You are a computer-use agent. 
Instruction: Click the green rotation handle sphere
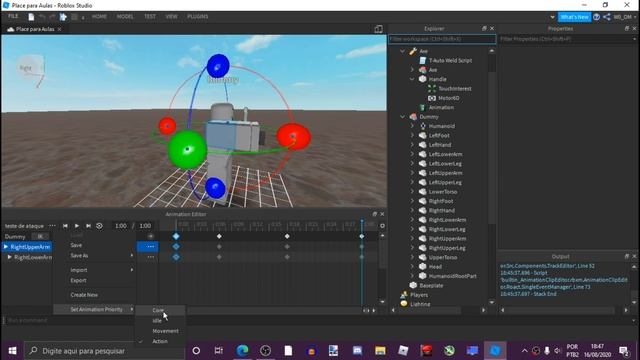click(x=187, y=150)
